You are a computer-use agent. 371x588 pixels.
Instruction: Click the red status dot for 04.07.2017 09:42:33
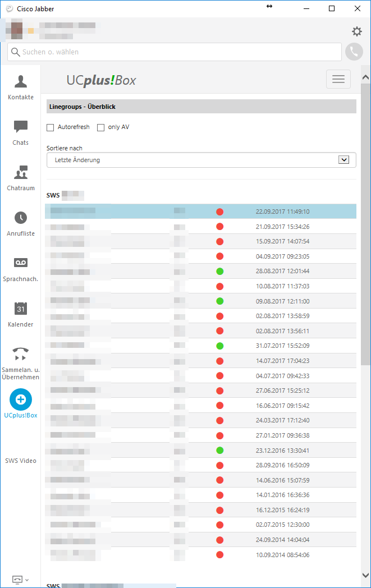(220, 376)
